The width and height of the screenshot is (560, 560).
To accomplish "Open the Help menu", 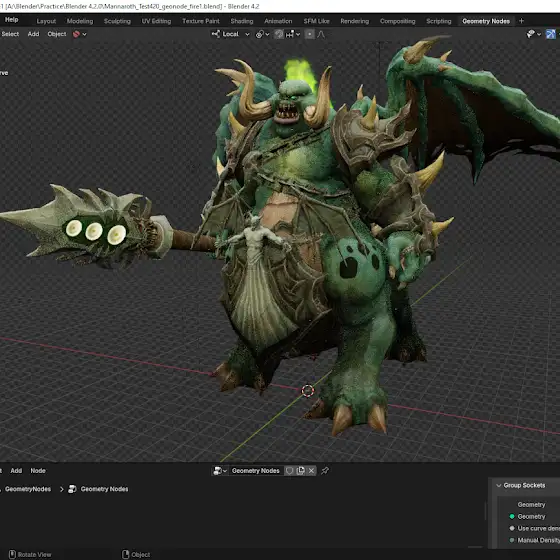I will pos(11,20).
